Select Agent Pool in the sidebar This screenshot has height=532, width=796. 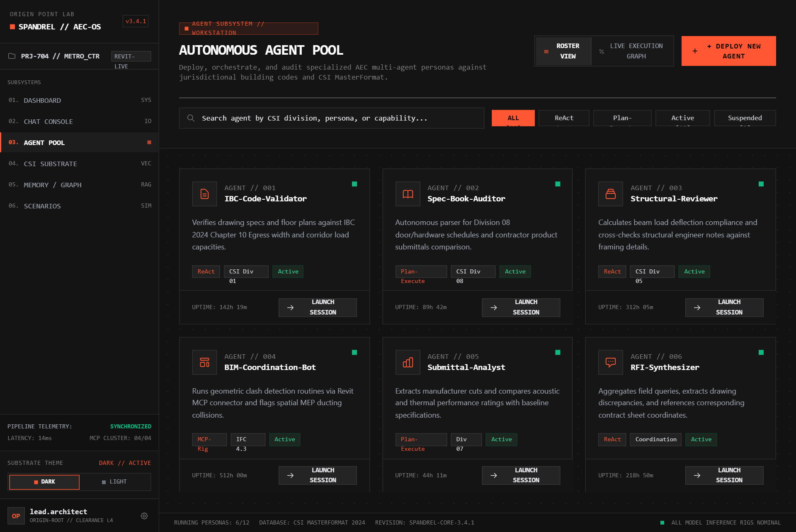click(80, 143)
